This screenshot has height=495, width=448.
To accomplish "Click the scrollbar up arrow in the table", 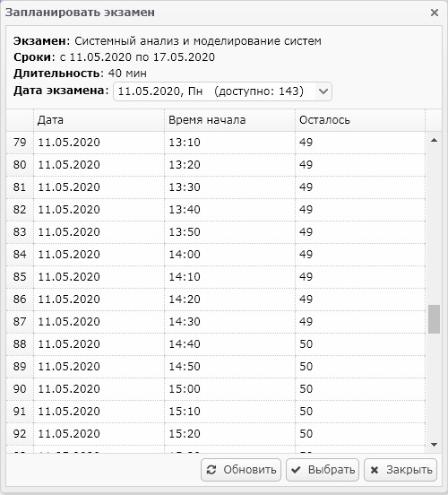I will pos(435,140).
